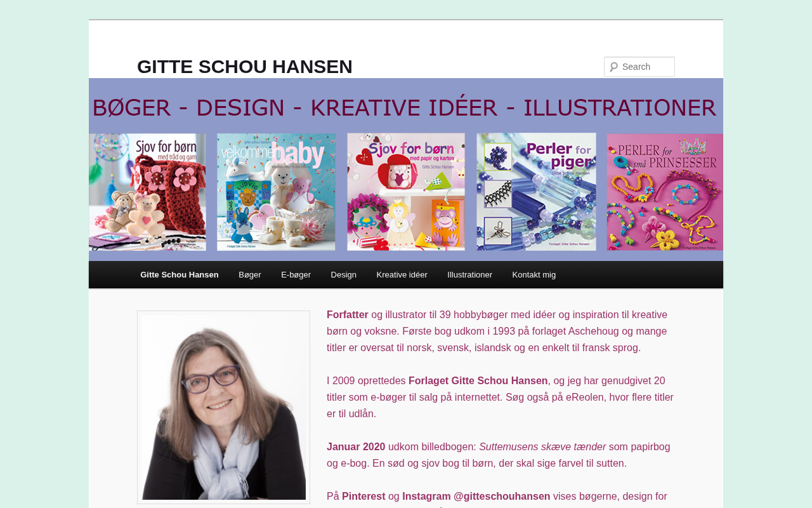
Task: Click the Sjov for børn med tråd og garn cover
Action: coord(148,192)
